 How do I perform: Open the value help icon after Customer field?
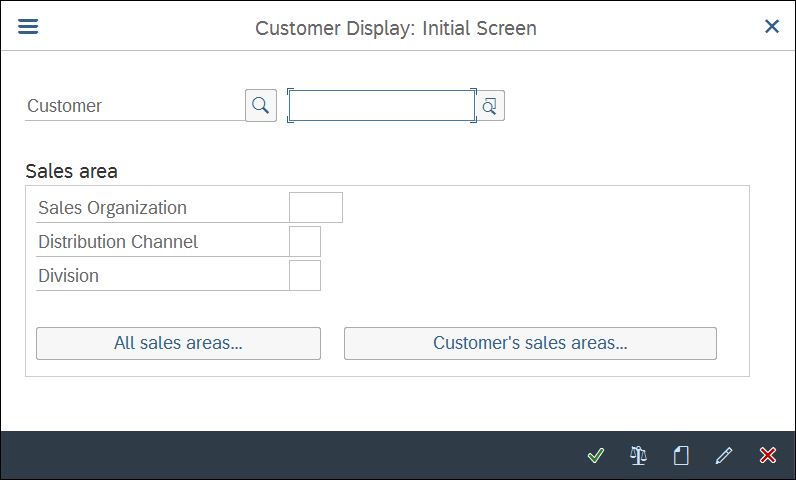click(490, 106)
